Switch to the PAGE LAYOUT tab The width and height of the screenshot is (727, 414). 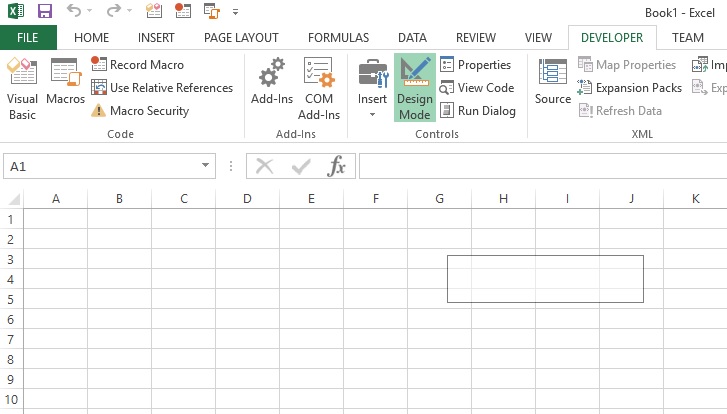click(x=241, y=38)
